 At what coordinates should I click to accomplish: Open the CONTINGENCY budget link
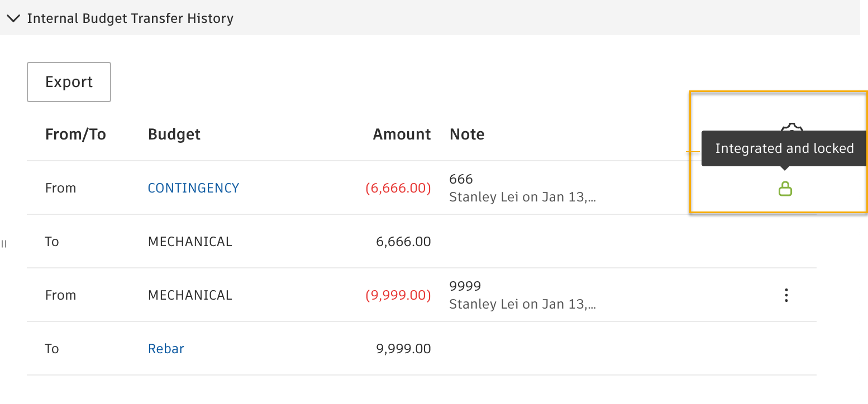tap(193, 187)
